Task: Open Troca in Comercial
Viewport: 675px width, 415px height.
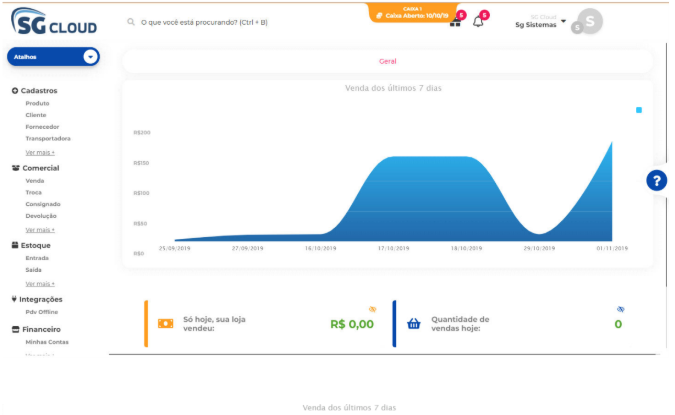Action: (34, 192)
